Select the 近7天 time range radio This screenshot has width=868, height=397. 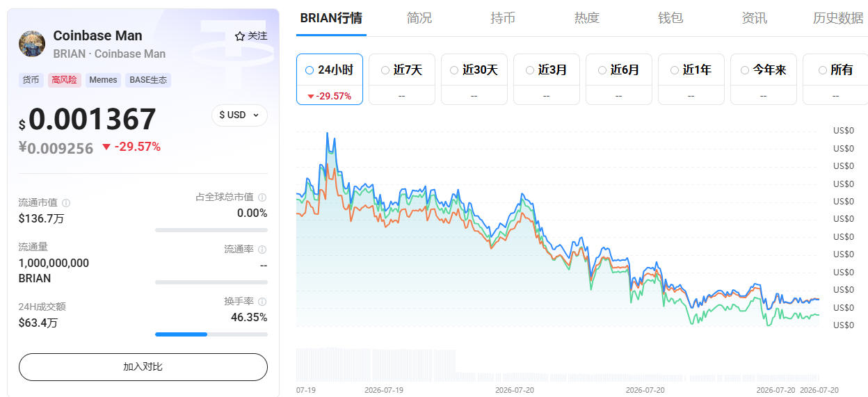click(x=385, y=70)
